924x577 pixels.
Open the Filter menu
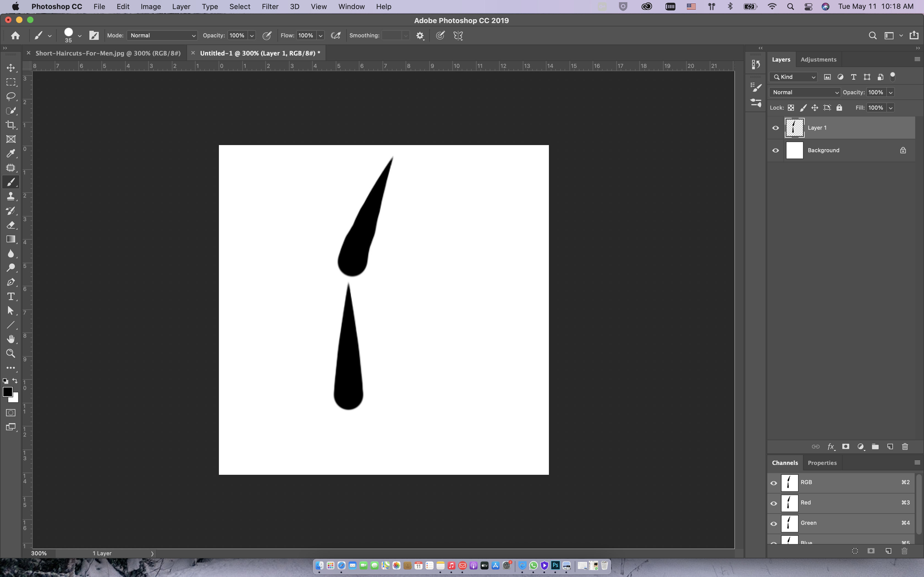[x=269, y=7]
